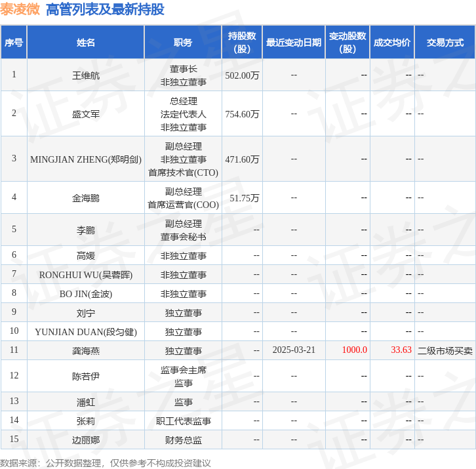Select the 序号 column header
The image size is (476, 469).
14,42
